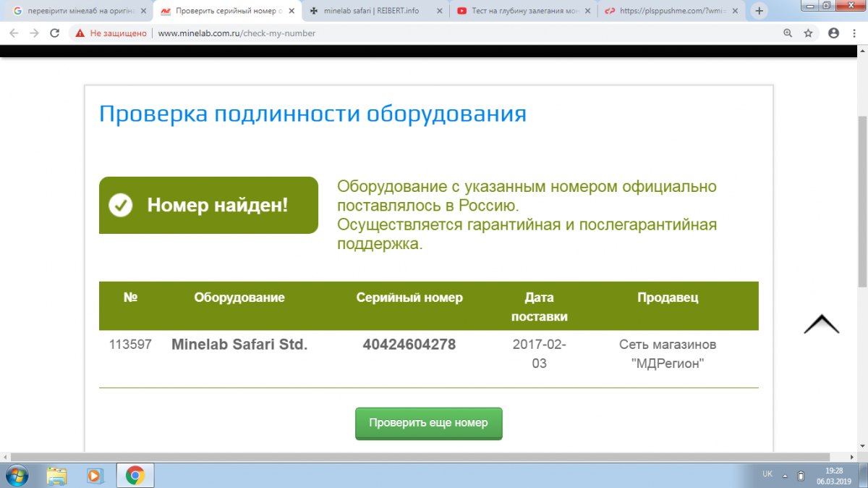Click the delivery date 2017-02-03
The height and width of the screenshot is (488, 868).
(540, 354)
